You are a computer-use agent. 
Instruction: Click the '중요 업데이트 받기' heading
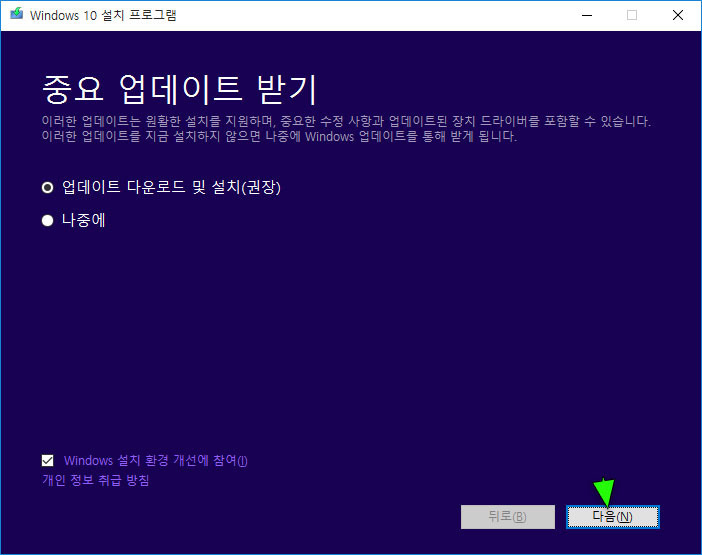(x=180, y=90)
